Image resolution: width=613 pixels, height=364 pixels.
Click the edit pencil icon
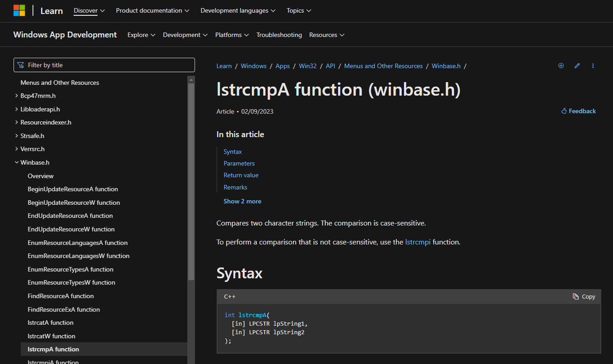point(577,66)
